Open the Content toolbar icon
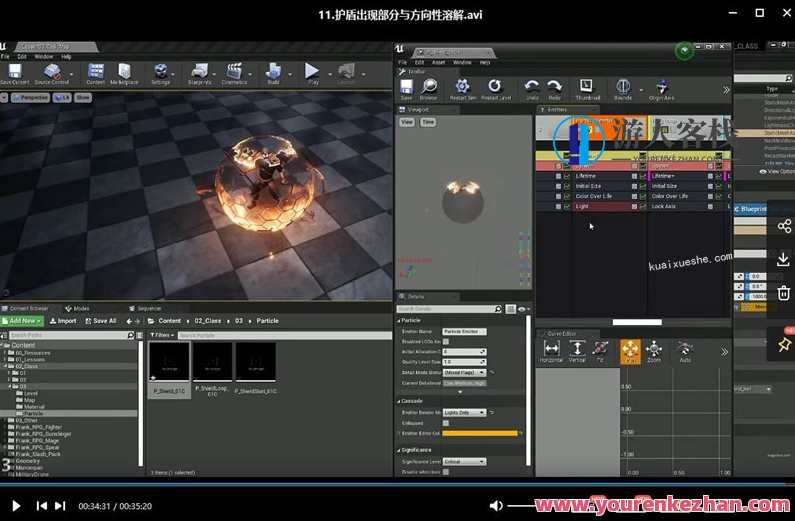This screenshot has height=521, width=795. click(95, 71)
